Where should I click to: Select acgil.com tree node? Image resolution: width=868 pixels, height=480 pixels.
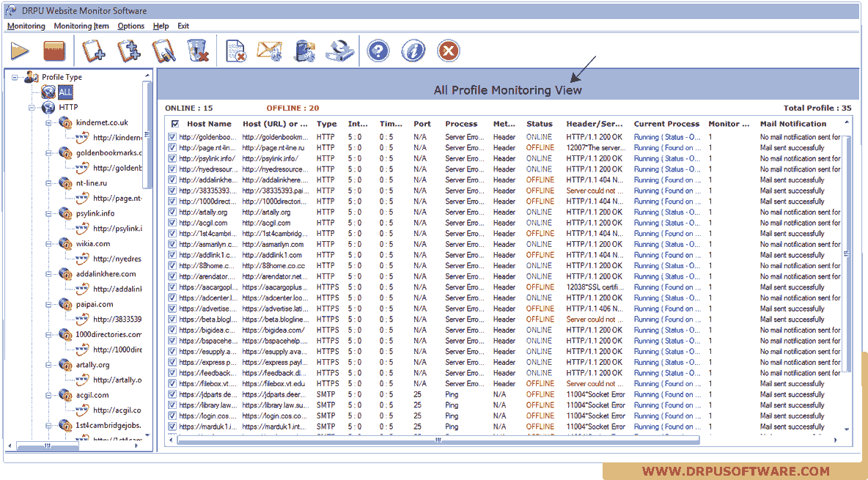[92, 395]
